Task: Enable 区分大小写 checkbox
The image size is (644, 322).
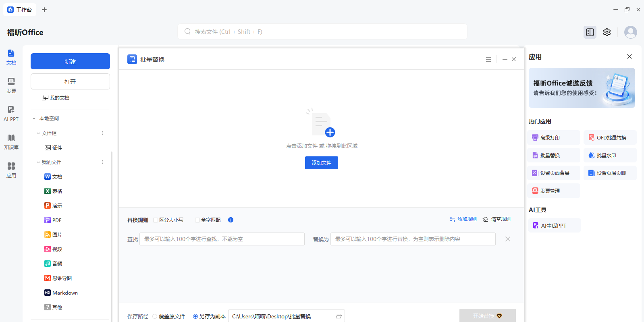Action: pos(156,220)
